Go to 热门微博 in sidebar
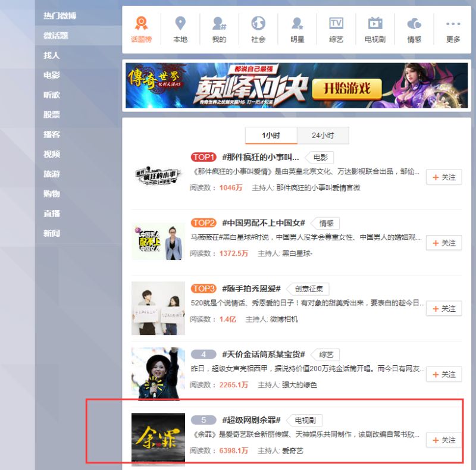This screenshot has height=470, width=476. coord(59,15)
